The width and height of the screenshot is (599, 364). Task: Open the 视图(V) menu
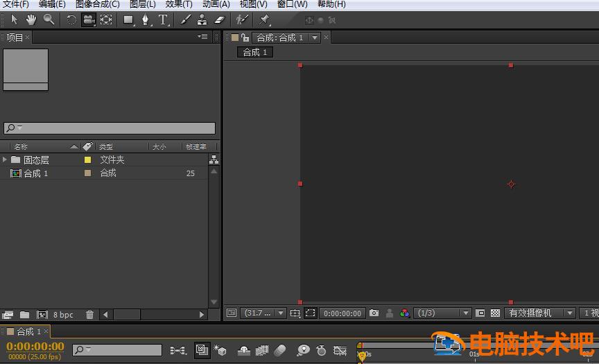(x=253, y=4)
